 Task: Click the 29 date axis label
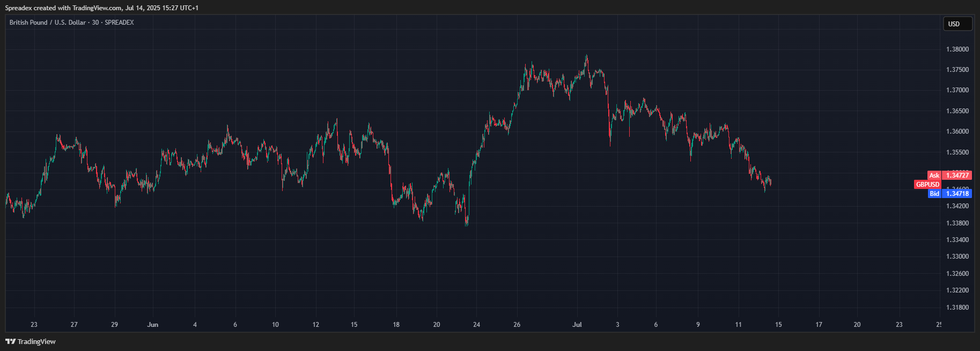click(114, 325)
